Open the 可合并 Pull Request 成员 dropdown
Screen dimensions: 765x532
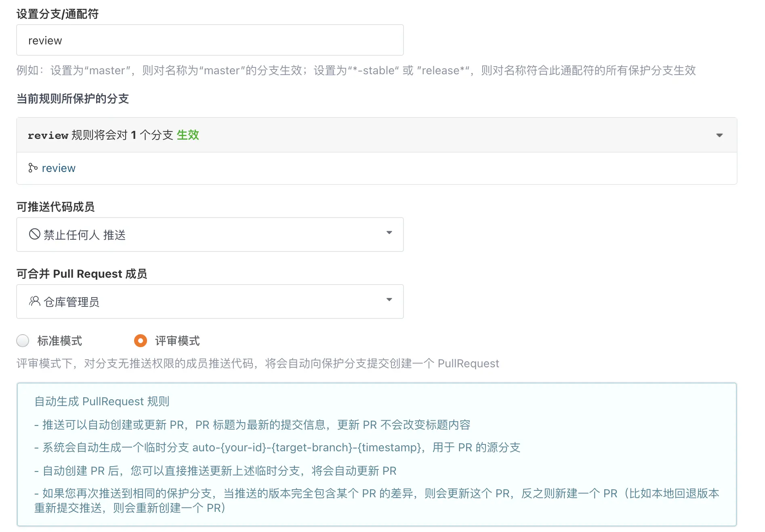pos(210,301)
